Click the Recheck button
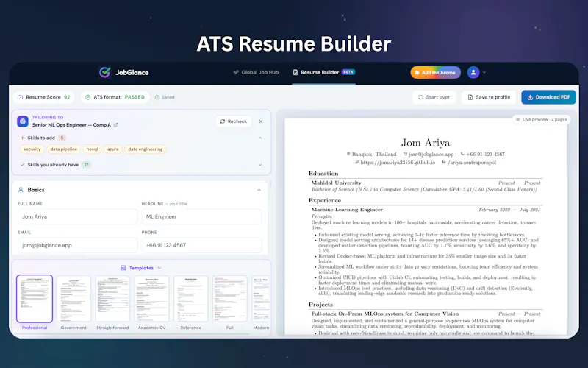This screenshot has width=588, height=368. [234, 121]
